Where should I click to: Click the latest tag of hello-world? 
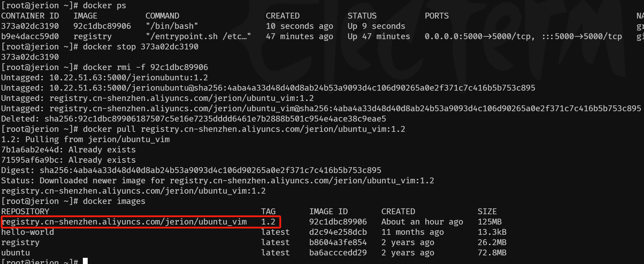pyautogui.click(x=275, y=232)
